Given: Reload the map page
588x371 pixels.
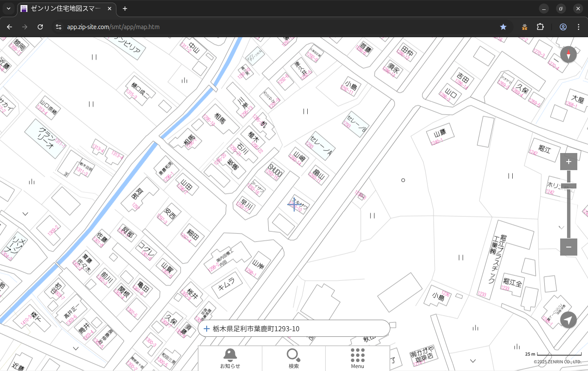Looking at the screenshot, I should click(x=40, y=27).
